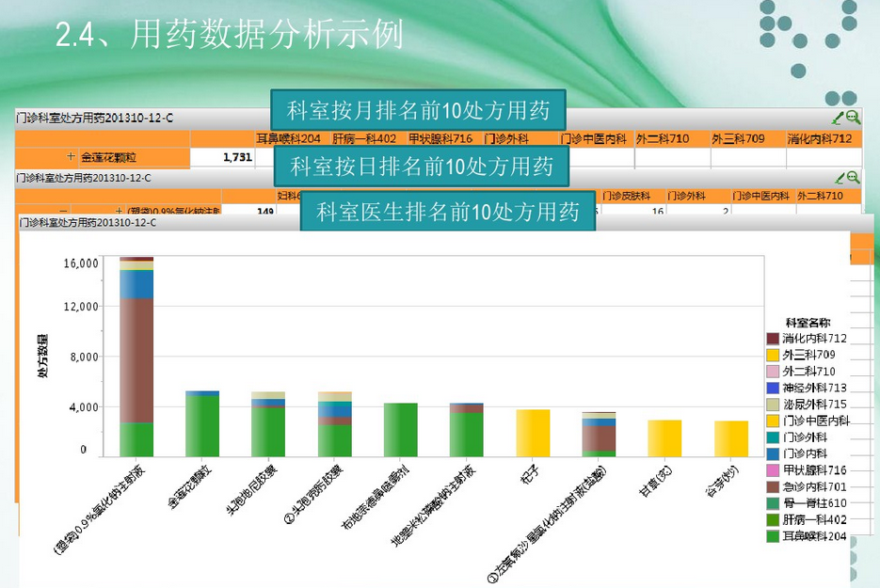The width and height of the screenshot is (880, 588).
Task: Click the 神经外科713 legend color swatch
Action: point(773,388)
